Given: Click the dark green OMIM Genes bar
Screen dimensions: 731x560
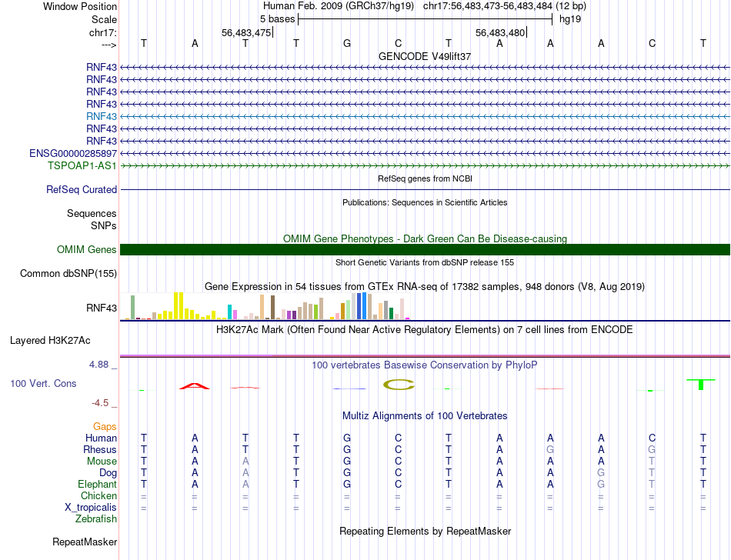Looking at the screenshot, I should point(425,249).
